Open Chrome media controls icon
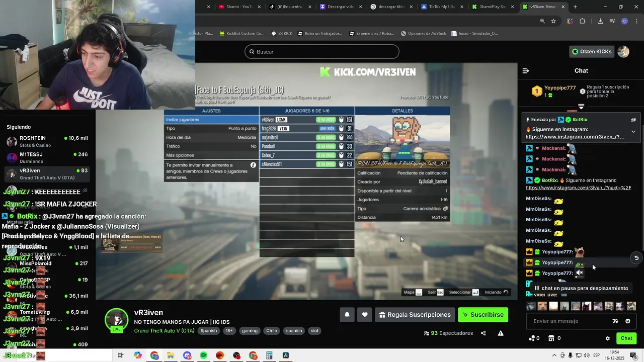The image size is (644, 362). pyautogui.click(x=612, y=21)
